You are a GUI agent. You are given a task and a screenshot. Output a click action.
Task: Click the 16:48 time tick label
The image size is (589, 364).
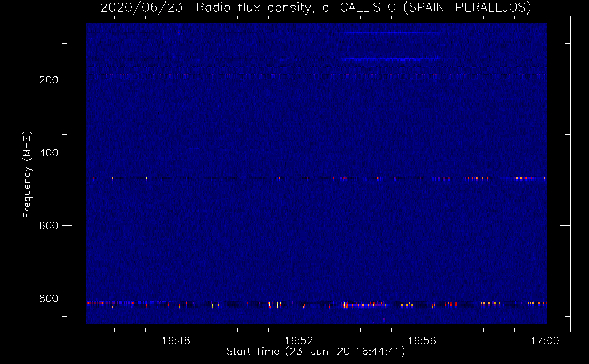(x=176, y=341)
